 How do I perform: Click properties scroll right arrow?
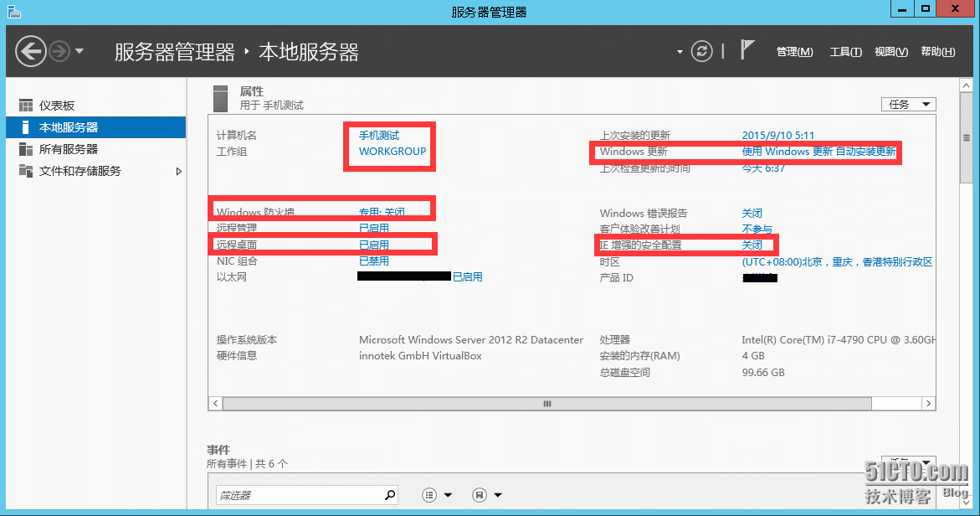point(928,404)
